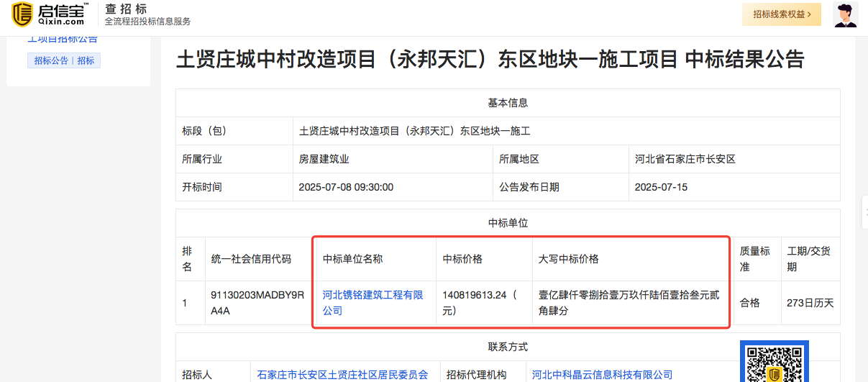Image resolution: width=868 pixels, height=382 pixels.
Task: Click the 中标单位名称 column header
Action: (352, 259)
